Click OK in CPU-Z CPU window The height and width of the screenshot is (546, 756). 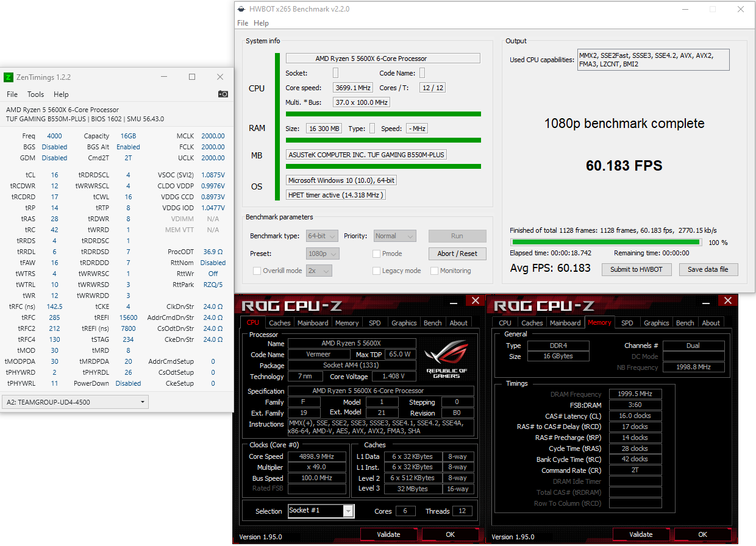pyautogui.click(x=450, y=534)
